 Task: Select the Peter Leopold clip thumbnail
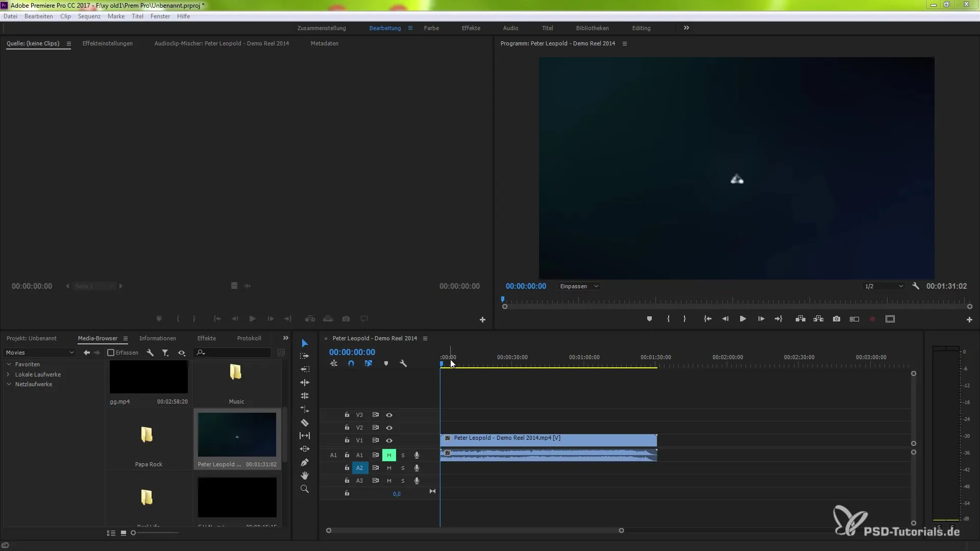tap(237, 435)
